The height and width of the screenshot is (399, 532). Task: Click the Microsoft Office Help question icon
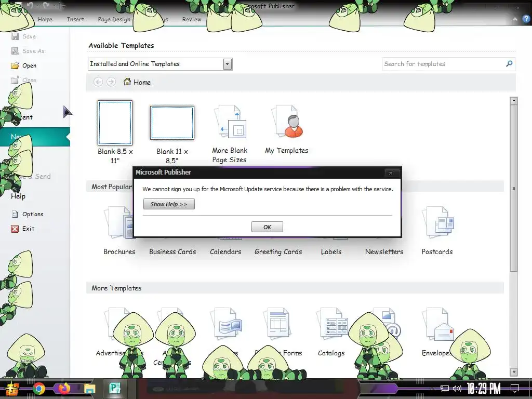tap(526, 19)
